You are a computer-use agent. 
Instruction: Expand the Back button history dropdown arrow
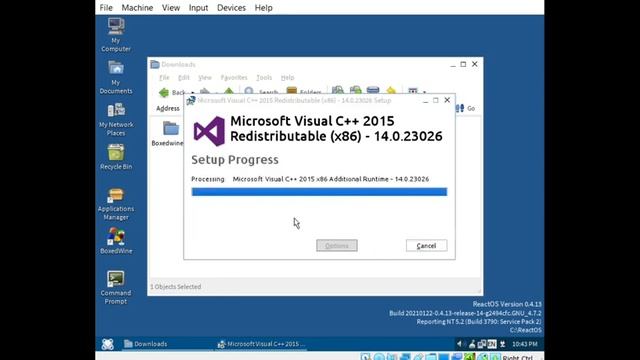(193, 93)
